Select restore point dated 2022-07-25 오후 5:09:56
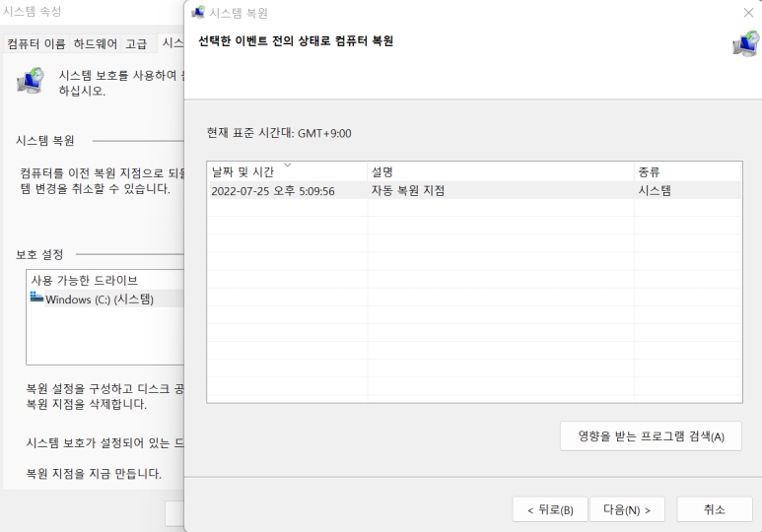The image size is (762, 532). pos(474,190)
